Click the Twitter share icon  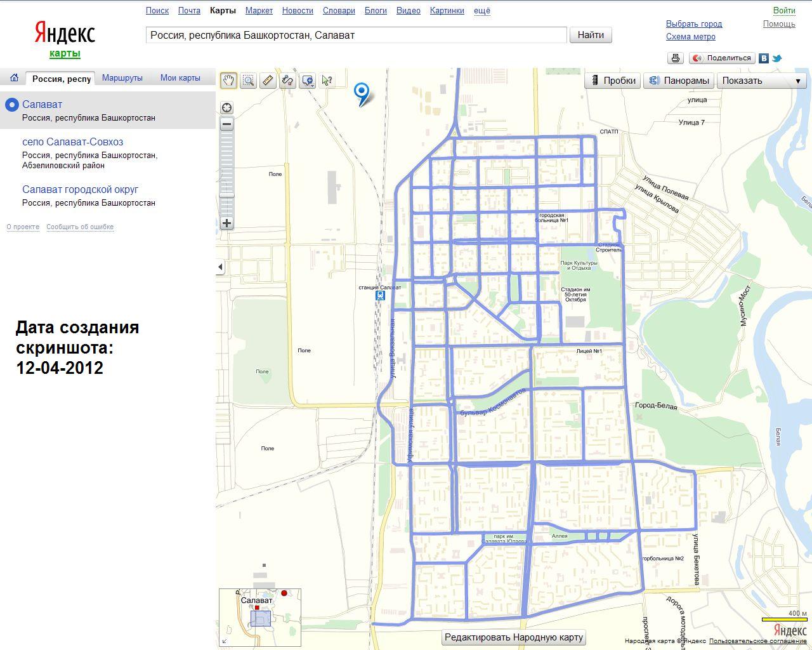(x=776, y=58)
